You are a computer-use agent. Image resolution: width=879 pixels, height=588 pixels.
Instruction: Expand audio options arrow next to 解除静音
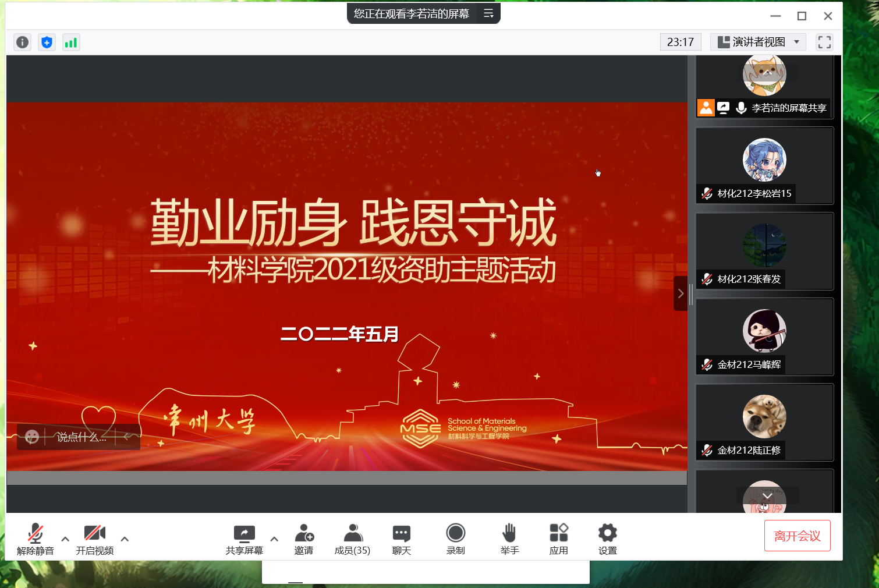(x=65, y=539)
